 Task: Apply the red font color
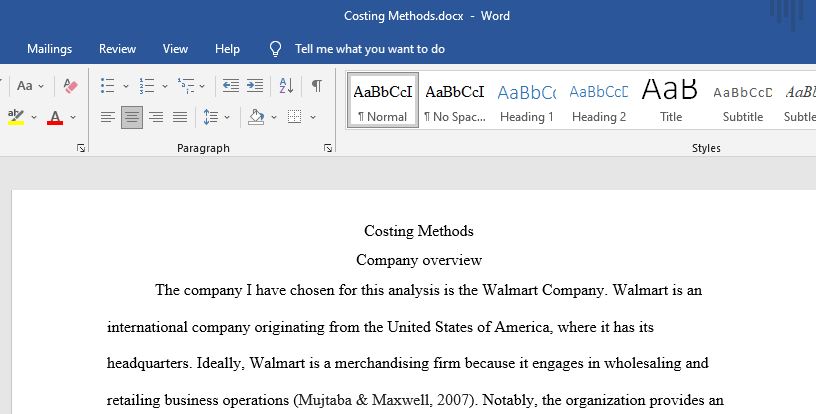pyautogui.click(x=55, y=117)
